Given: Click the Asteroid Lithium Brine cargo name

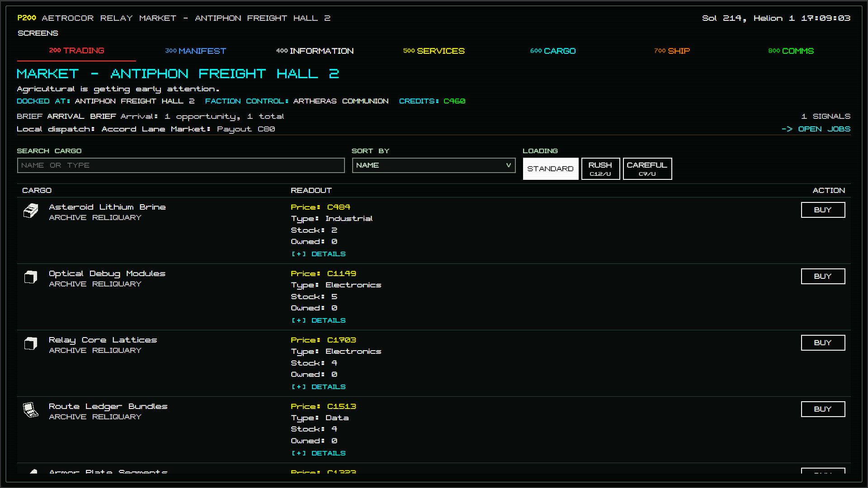Looking at the screenshot, I should [x=107, y=207].
